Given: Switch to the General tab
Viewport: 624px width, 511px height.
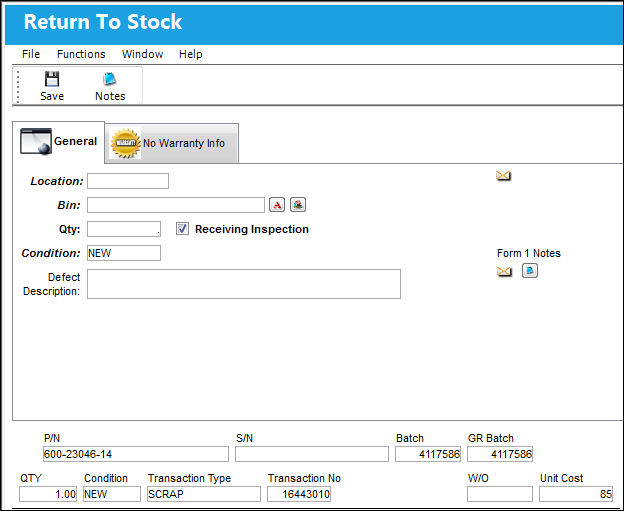Looking at the screenshot, I should [x=58, y=142].
